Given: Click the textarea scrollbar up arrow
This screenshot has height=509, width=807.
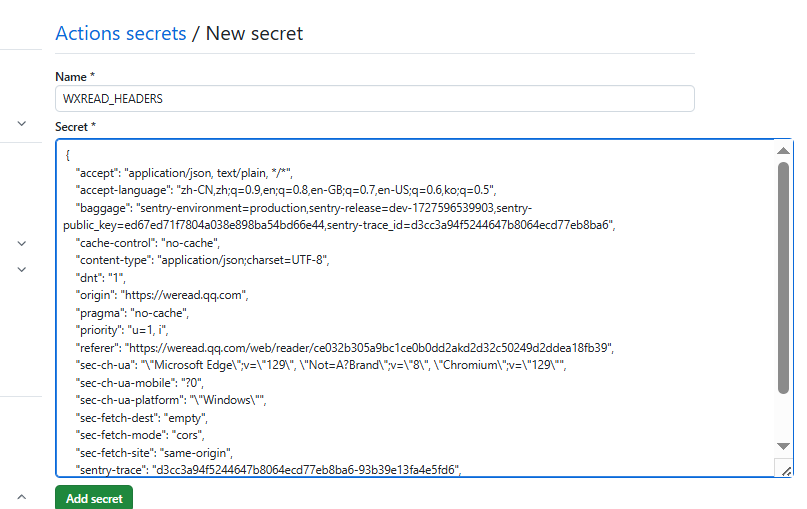Looking at the screenshot, I should (783, 151).
